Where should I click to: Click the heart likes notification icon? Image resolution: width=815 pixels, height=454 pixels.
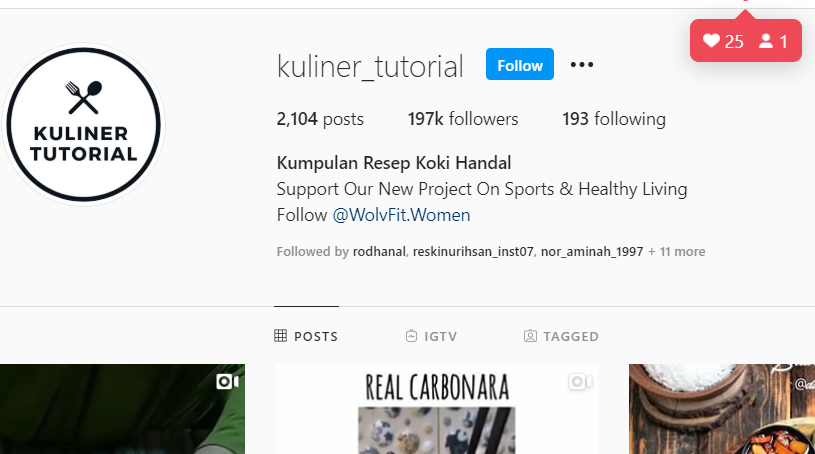[711, 41]
